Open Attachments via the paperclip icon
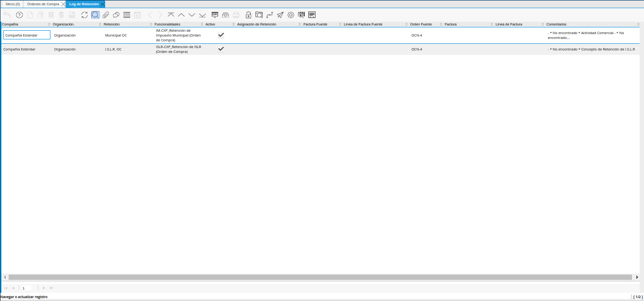This screenshot has width=644, height=301. [106, 15]
